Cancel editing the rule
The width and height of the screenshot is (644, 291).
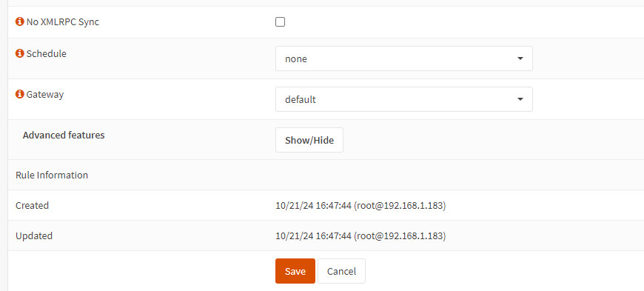(x=341, y=271)
